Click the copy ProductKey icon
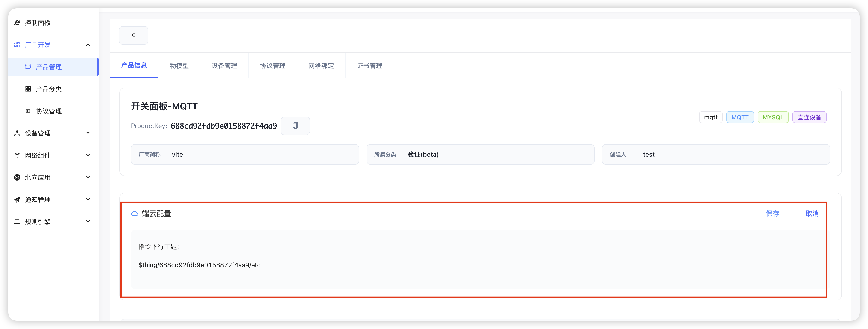The image size is (868, 329). 295,125
